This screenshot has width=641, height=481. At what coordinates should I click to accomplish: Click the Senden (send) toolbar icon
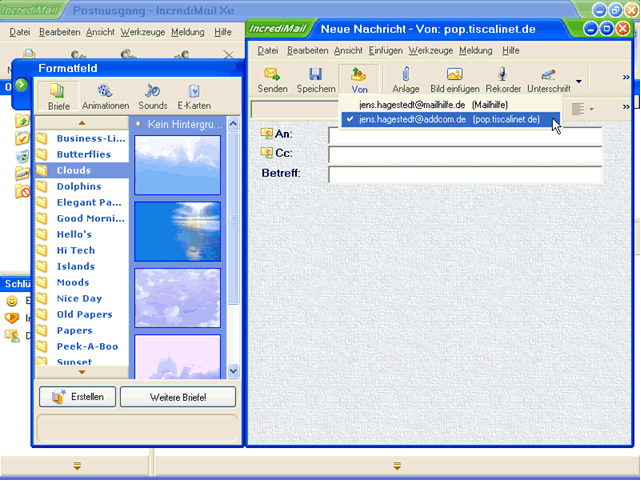click(272, 80)
